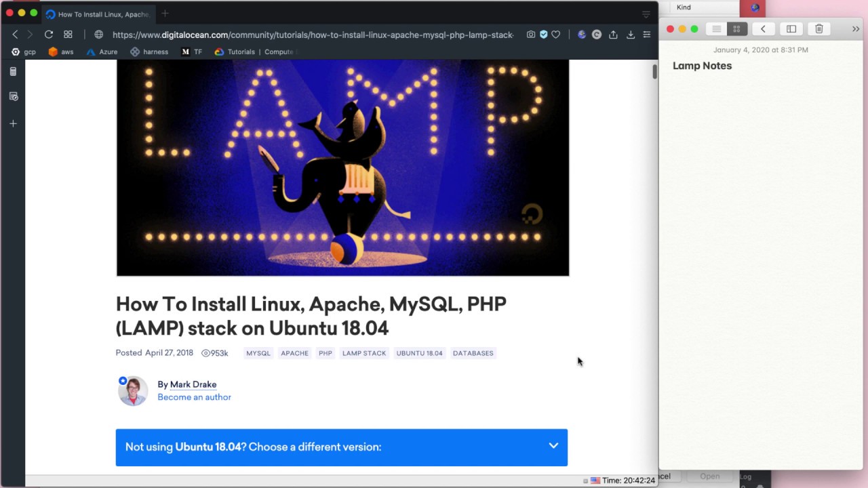
Task: Click the globe extension icon in toolbar
Action: click(x=582, y=35)
